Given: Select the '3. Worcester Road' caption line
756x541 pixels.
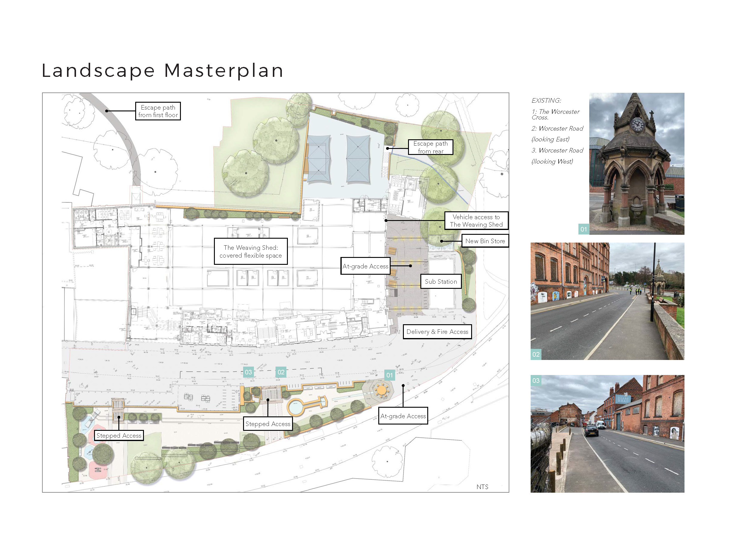Looking at the screenshot, I should pos(557,150).
